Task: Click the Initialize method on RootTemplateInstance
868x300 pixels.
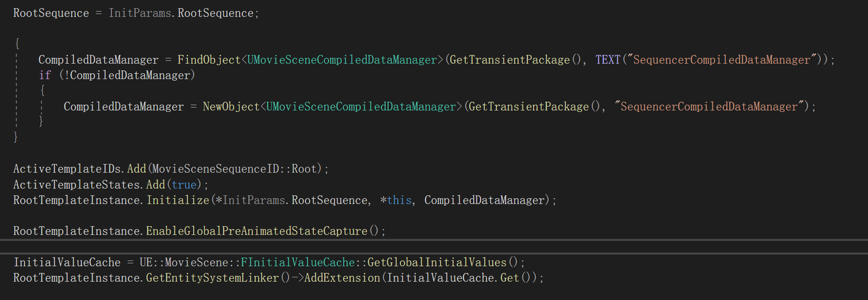Action: point(178,200)
